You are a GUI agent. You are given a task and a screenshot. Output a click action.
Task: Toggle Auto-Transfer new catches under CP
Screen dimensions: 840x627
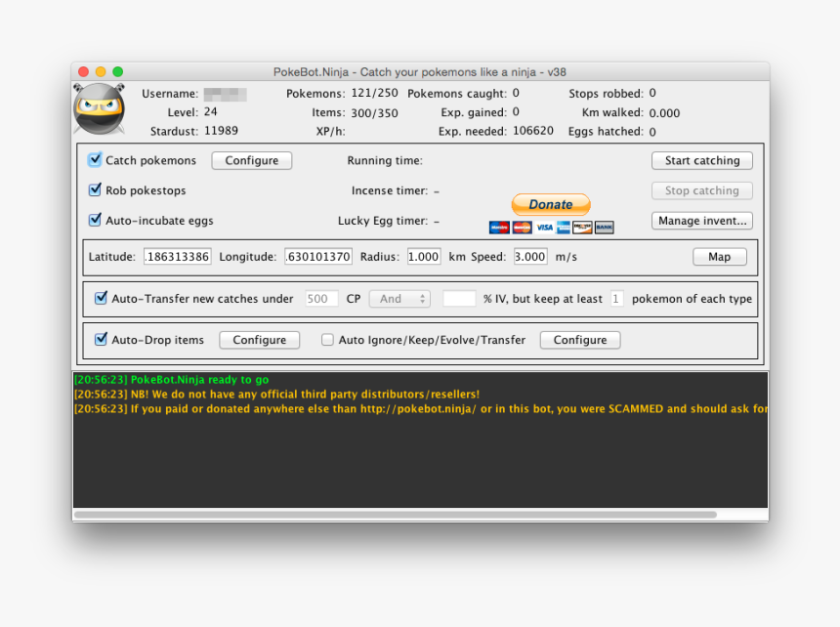101,298
